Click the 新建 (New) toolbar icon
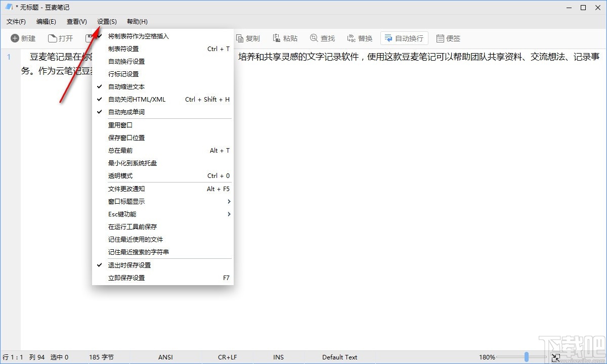Image resolution: width=607 pixels, height=364 pixels. (23, 38)
